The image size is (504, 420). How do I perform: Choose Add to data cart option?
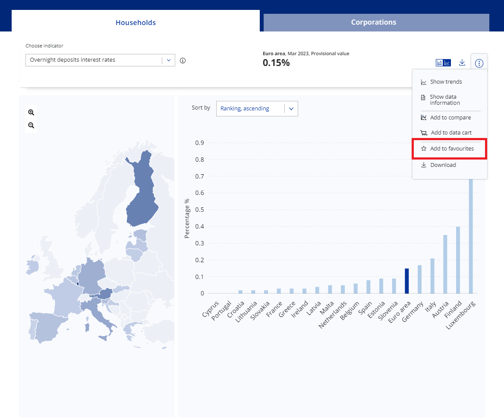coord(451,133)
